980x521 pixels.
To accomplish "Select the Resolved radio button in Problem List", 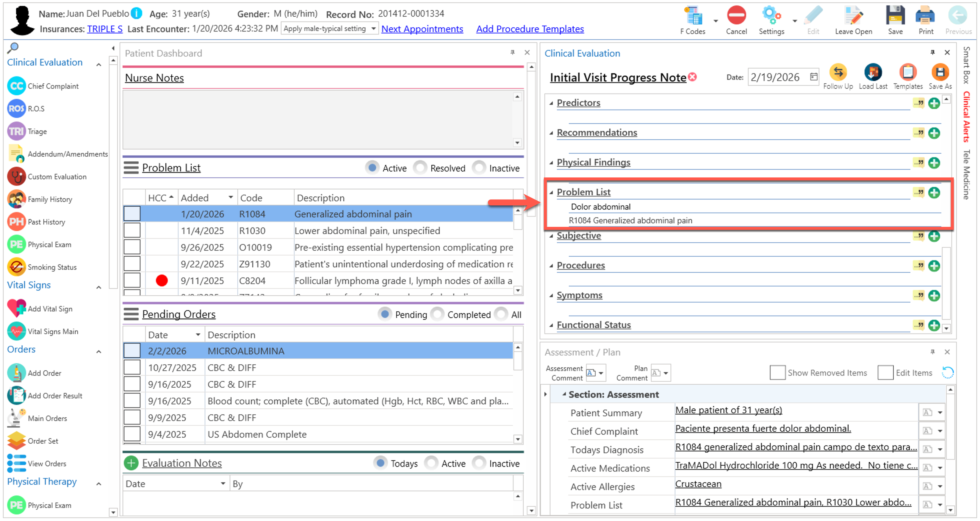I will (x=420, y=168).
